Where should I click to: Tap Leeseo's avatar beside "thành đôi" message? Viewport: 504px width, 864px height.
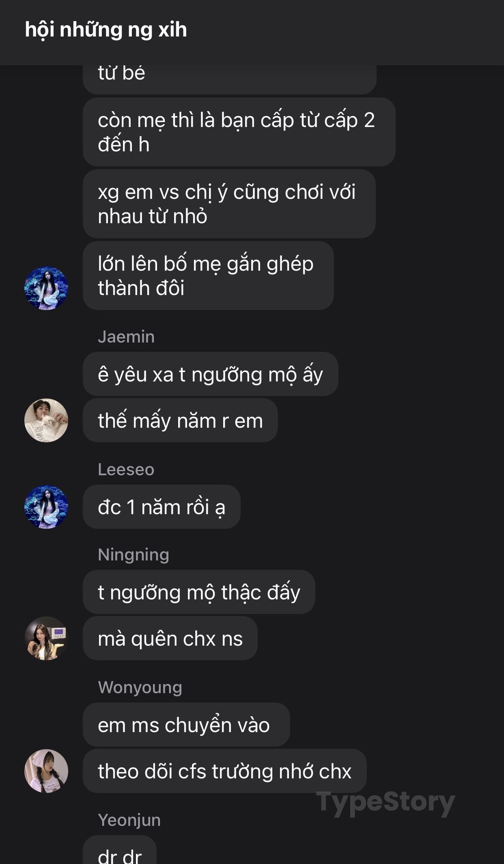click(46, 288)
